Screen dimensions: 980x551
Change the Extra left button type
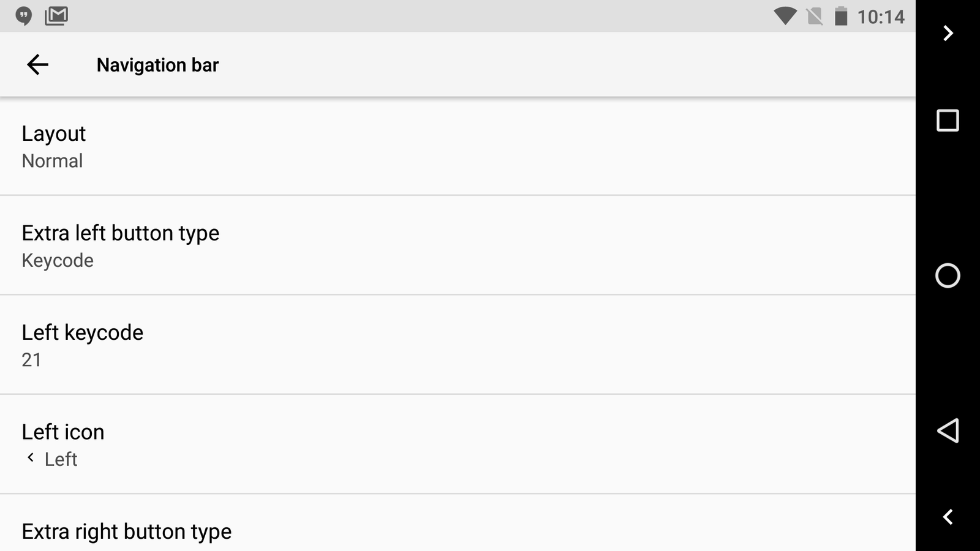point(458,246)
